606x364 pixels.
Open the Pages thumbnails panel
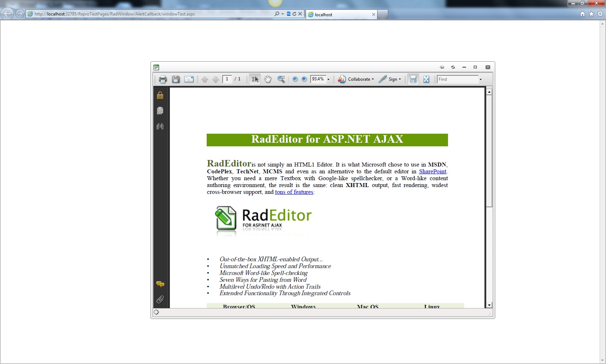[x=160, y=111]
